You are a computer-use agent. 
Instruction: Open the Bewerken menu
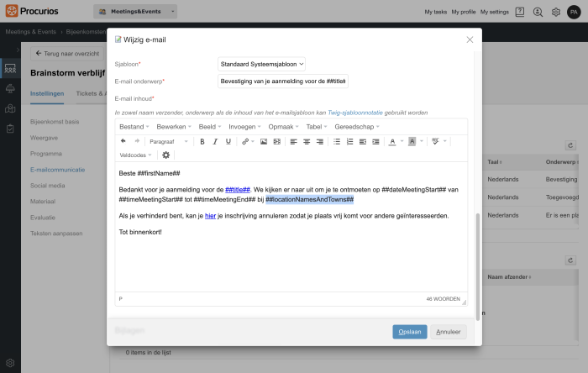(x=174, y=127)
